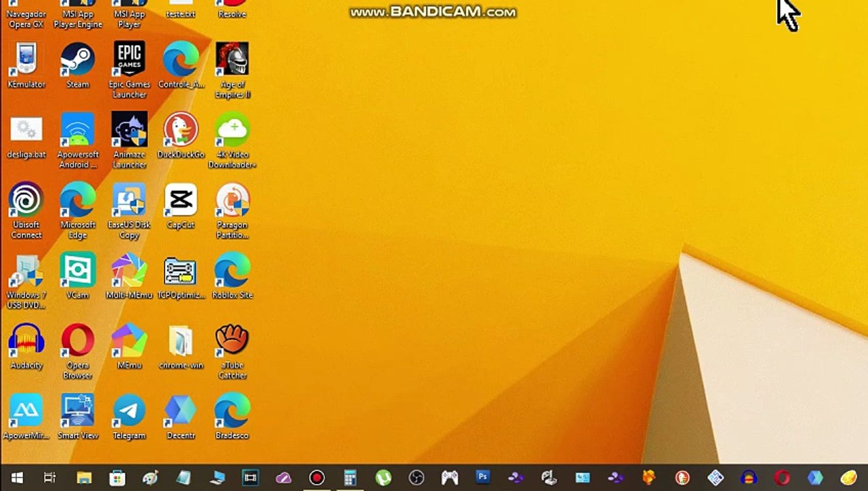Select the Paragon Partition icon
Image resolution: width=868 pixels, height=491 pixels.
click(232, 211)
